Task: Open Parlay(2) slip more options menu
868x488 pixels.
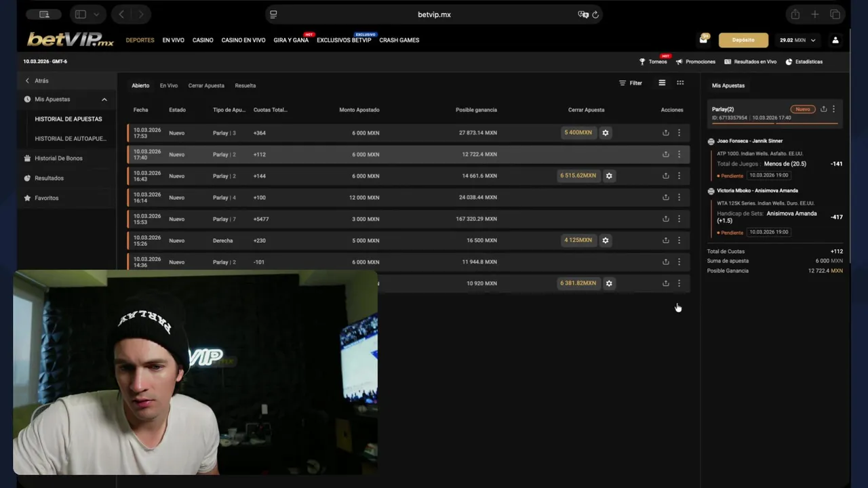Action: (833, 108)
